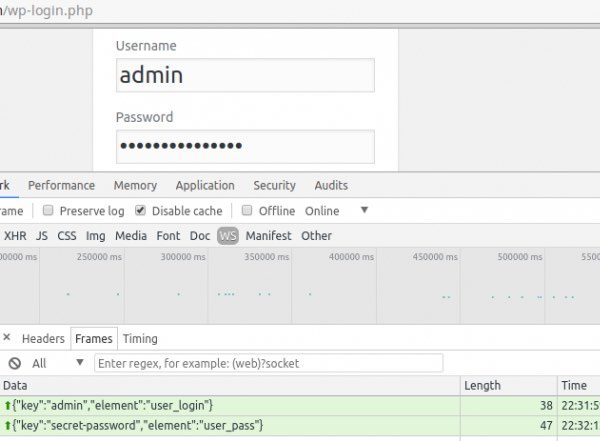
Task: Toggle the Preserve log checkbox
Action: click(x=47, y=211)
